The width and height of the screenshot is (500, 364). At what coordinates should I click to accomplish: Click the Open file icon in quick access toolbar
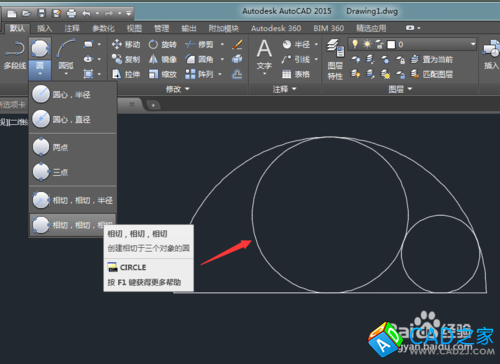tap(26, 14)
